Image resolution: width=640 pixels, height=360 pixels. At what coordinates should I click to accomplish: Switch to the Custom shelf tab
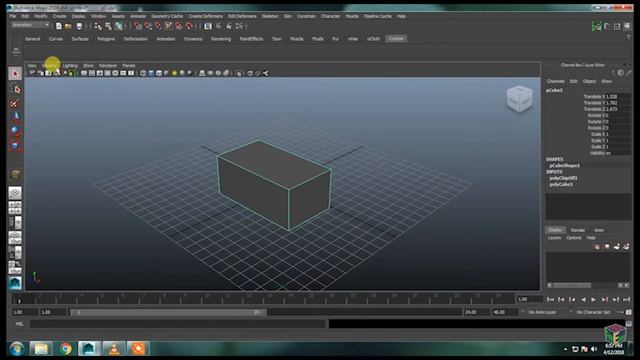396,39
